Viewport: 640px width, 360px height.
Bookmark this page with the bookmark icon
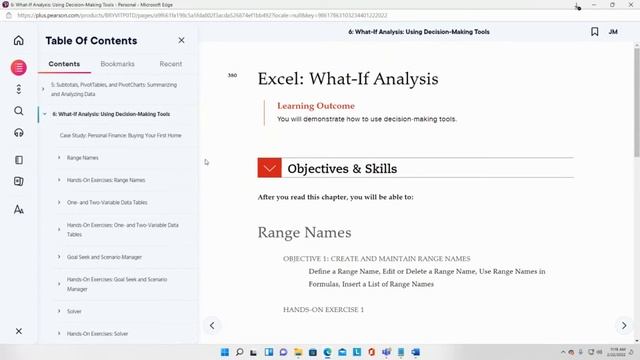pos(595,31)
